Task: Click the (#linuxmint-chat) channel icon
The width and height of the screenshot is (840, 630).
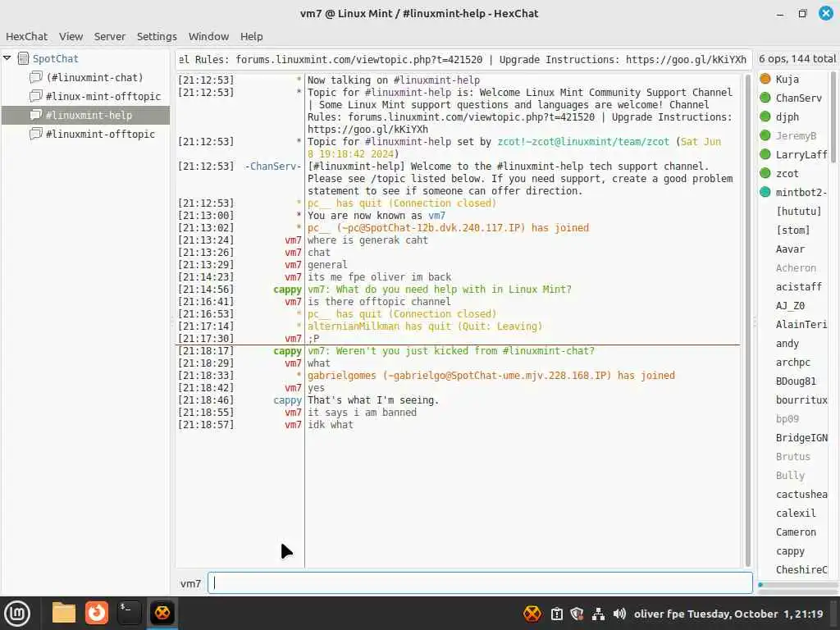Action: tap(36, 77)
